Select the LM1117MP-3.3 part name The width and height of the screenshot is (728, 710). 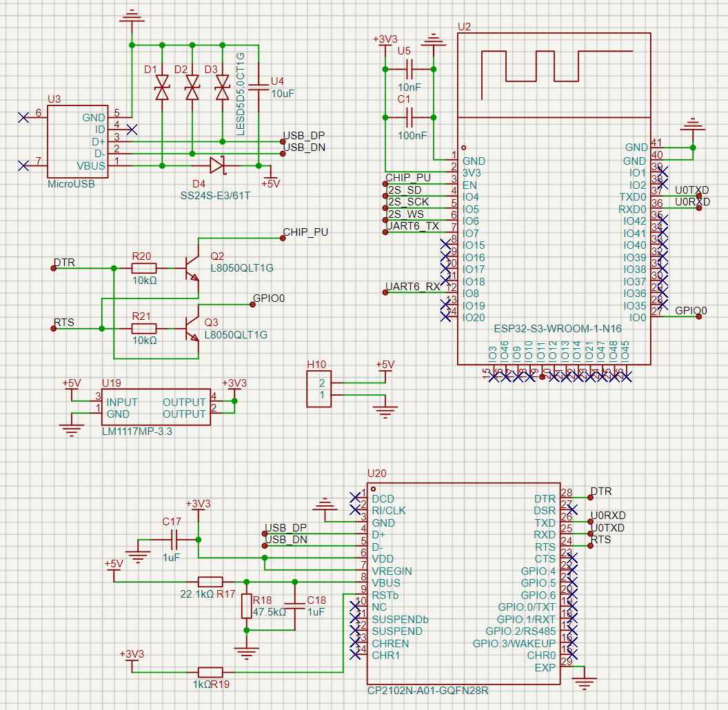[x=137, y=432]
